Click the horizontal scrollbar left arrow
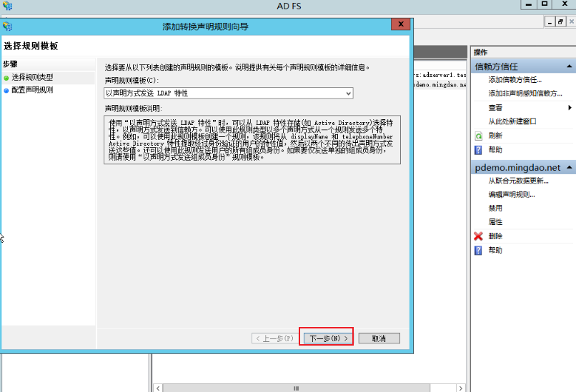This screenshot has height=392, width=576. pyautogui.click(x=158, y=388)
